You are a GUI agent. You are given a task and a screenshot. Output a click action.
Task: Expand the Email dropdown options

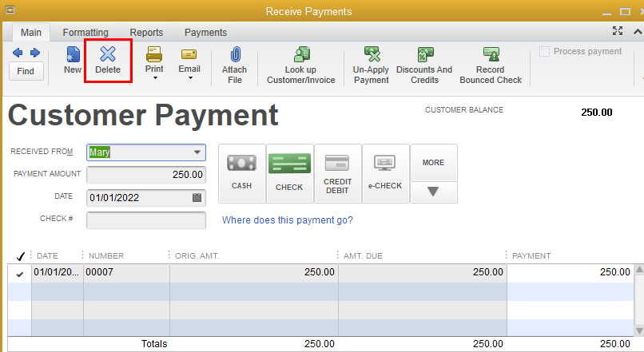coord(189,79)
